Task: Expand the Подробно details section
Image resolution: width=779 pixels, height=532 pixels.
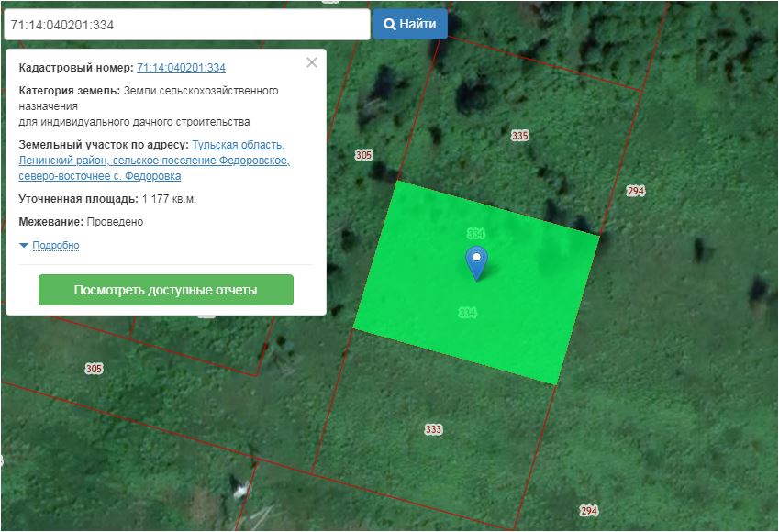Action: pyautogui.click(x=56, y=246)
